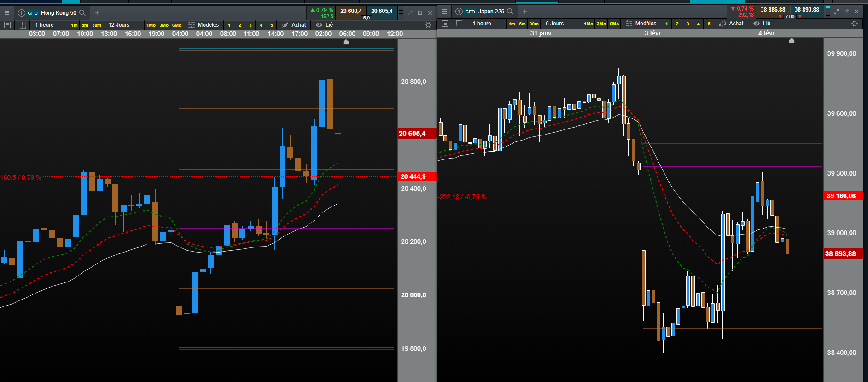Open chart settings gear on Hong Kong 50
The width and height of the screenshot is (868, 382).
coord(428,25)
